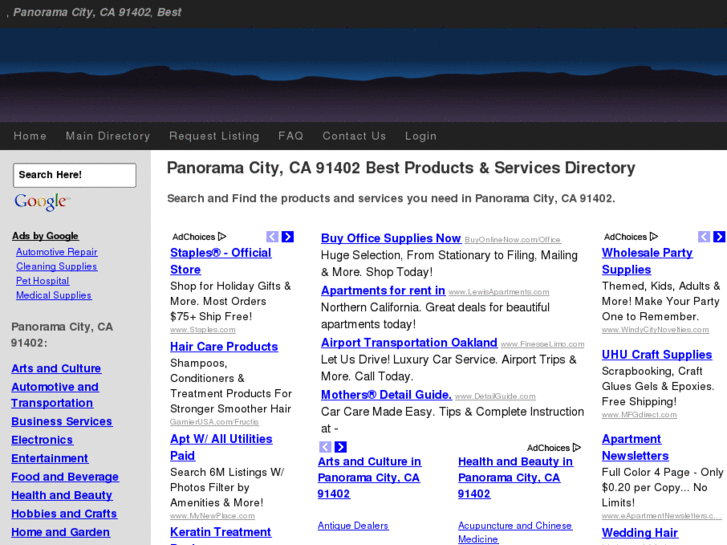Select Request Listing in the navigation bar
The width and height of the screenshot is (727, 545).
[214, 136]
